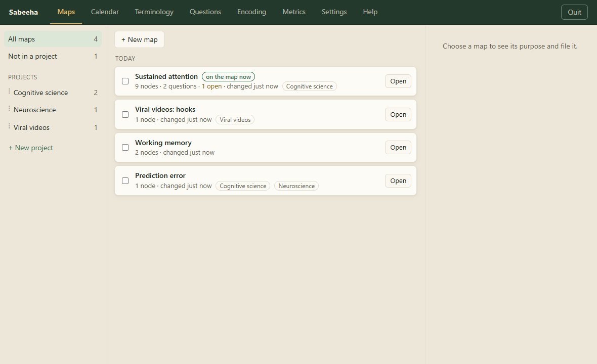
Task: Open the Questions tab
Action: point(205,12)
